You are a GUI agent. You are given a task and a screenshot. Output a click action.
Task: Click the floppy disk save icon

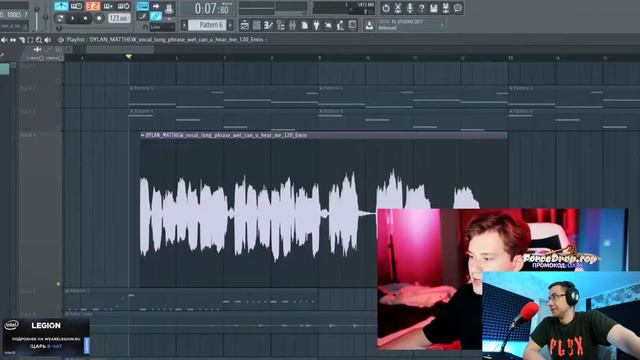[433, 8]
